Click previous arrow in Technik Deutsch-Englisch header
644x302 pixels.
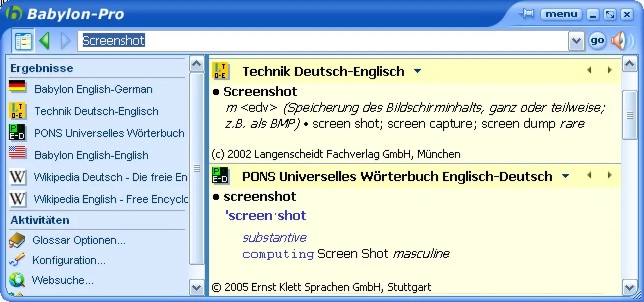click(x=590, y=70)
